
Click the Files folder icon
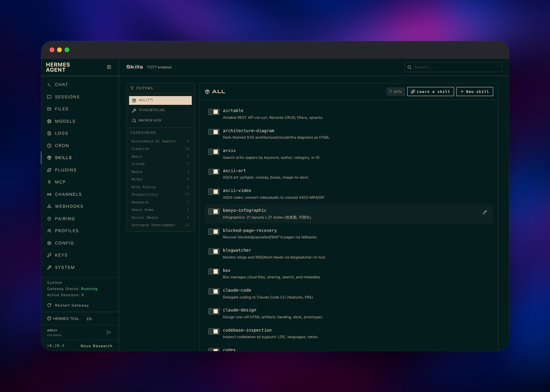click(x=49, y=109)
